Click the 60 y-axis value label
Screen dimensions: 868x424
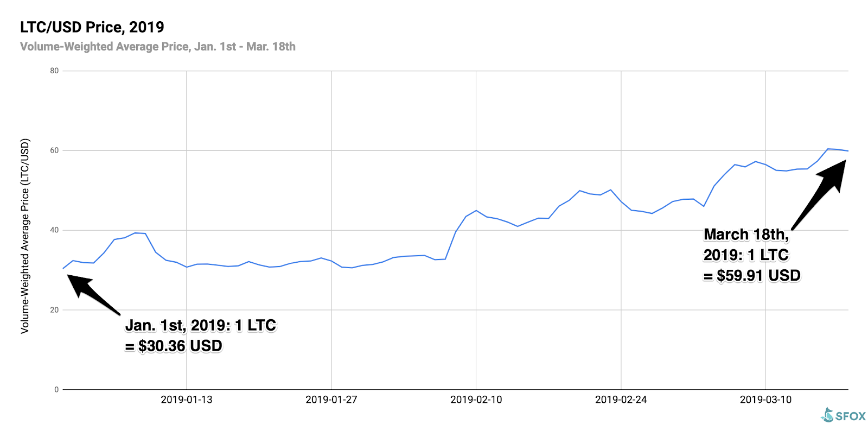(x=54, y=150)
